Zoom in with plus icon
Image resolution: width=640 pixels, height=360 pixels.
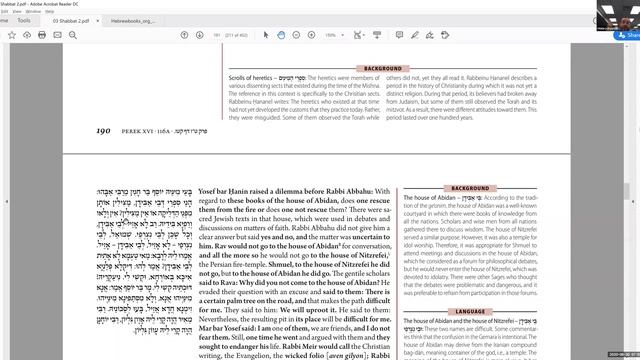click(311, 35)
